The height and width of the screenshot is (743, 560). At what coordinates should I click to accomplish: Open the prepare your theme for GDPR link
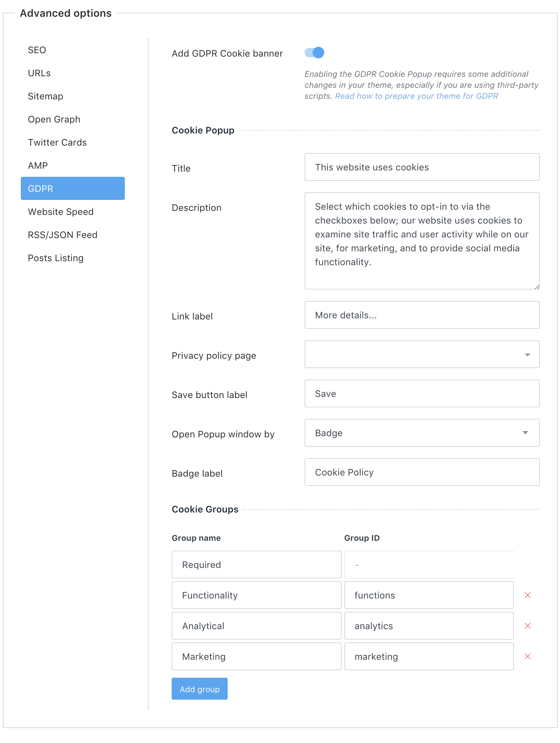point(417,96)
